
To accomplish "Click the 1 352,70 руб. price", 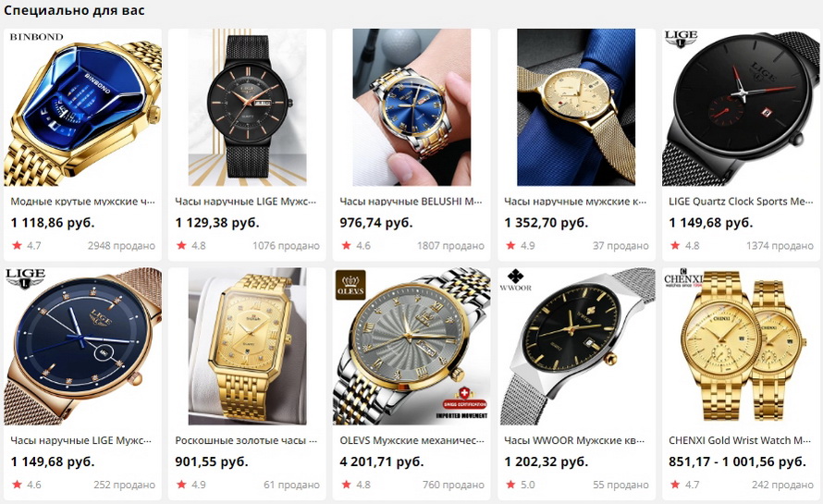I will pos(547,223).
